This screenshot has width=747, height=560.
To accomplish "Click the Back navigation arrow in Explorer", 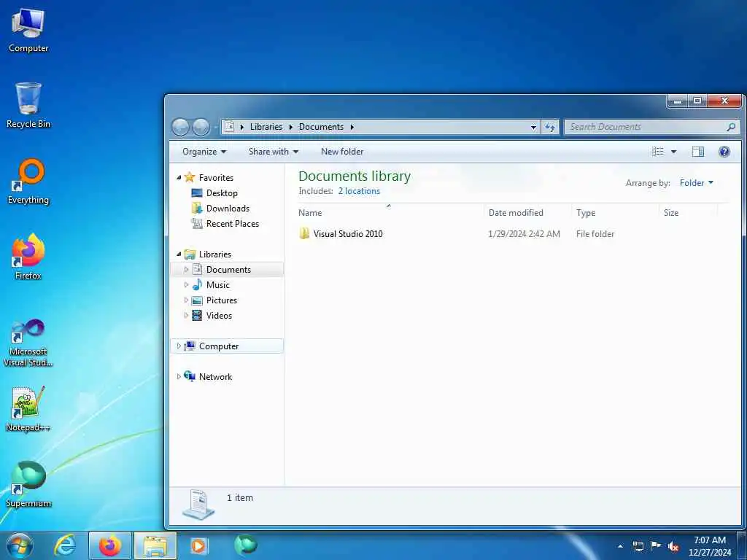I will [181, 127].
